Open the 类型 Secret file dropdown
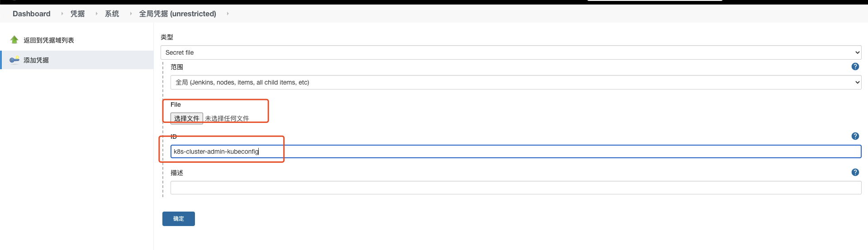 point(511,52)
